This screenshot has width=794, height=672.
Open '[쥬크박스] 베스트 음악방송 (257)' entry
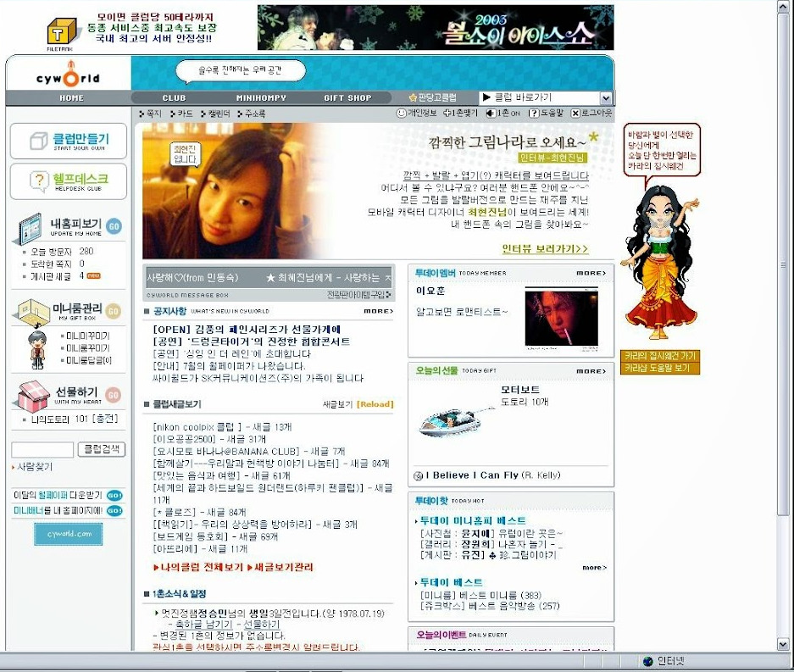(490, 606)
